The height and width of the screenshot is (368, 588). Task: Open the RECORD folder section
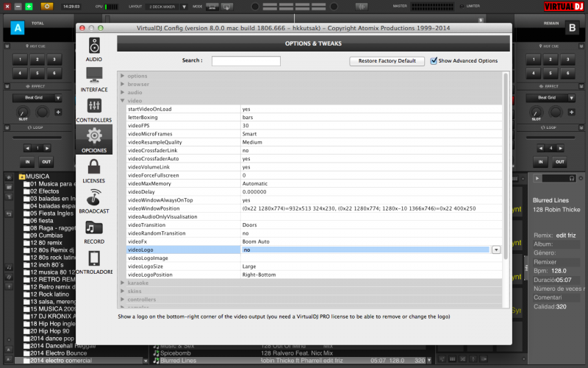click(94, 232)
